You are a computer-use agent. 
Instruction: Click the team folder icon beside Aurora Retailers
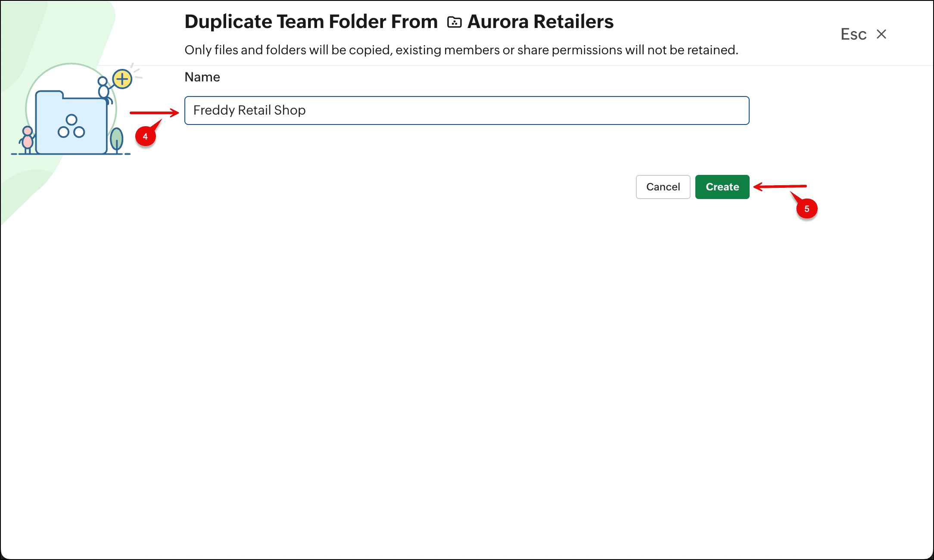454,22
